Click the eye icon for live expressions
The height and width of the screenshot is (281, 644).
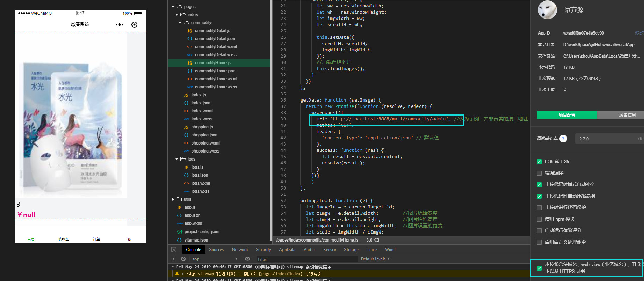248,259
